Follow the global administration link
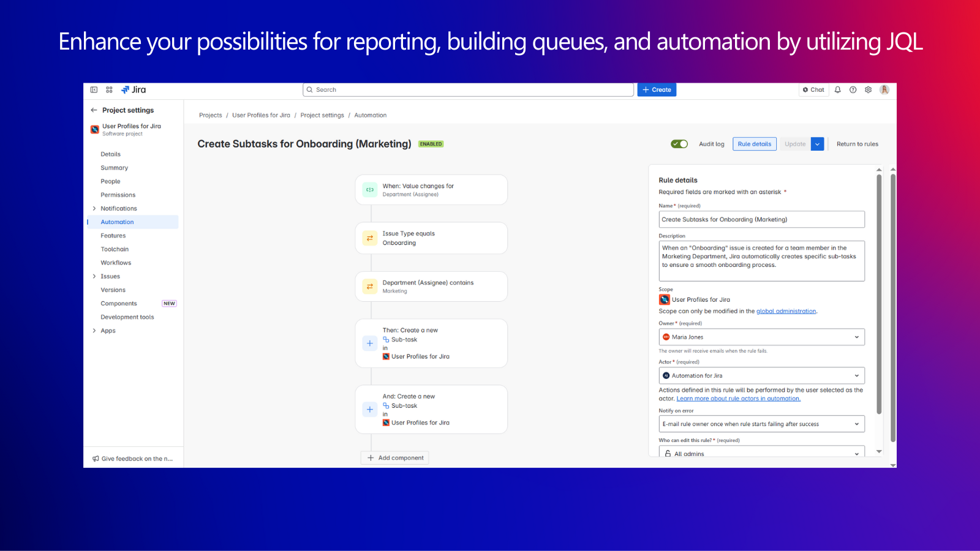This screenshot has width=980, height=551. click(x=786, y=311)
